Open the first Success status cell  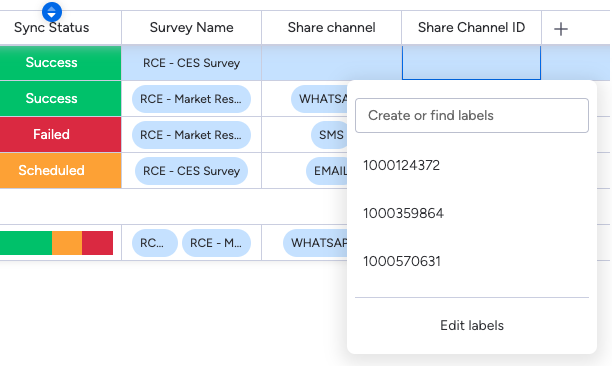click(60, 63)
